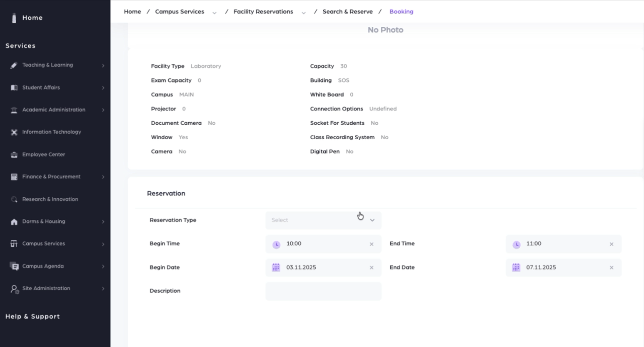The width and height of the screenshot is (644, 347).
Task: Open the Begin Date calendar icon
Action: pos(276,267)
